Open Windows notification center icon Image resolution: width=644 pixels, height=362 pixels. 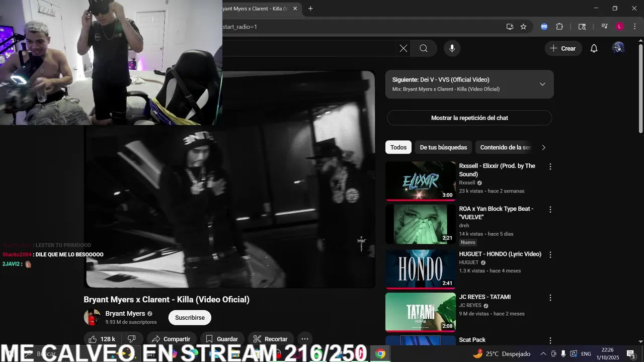pos(631,354)
